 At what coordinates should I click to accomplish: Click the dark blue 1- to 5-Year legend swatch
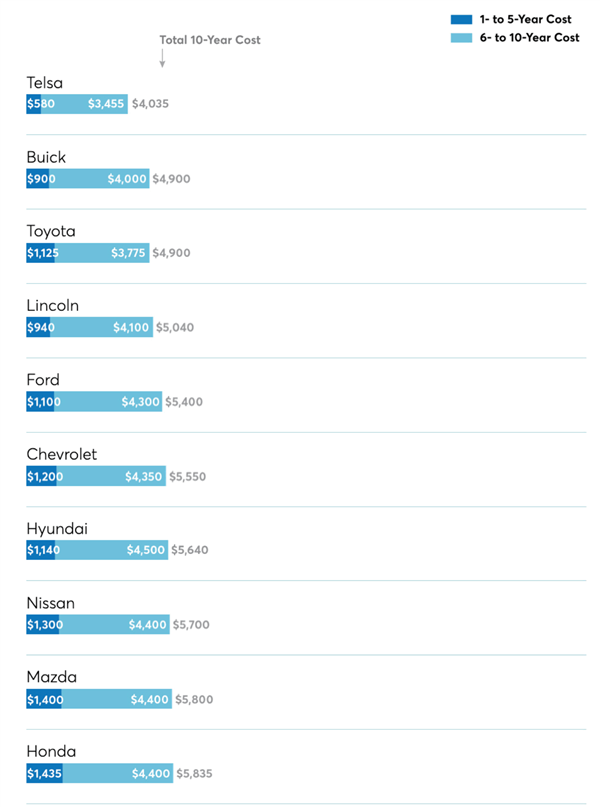tap(460, 19)
